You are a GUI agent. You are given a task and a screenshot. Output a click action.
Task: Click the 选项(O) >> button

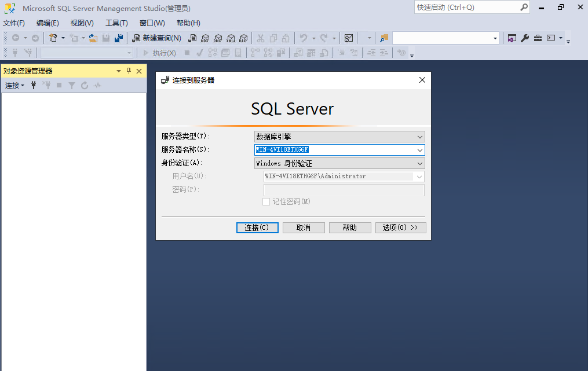click(400, 227)
